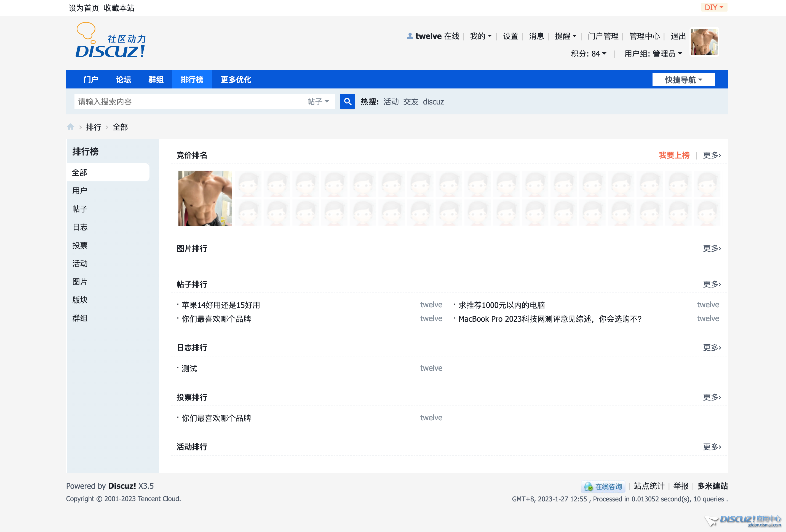Click the 我要上榜 link
The image size is (786, 532).
pos(674,155)
